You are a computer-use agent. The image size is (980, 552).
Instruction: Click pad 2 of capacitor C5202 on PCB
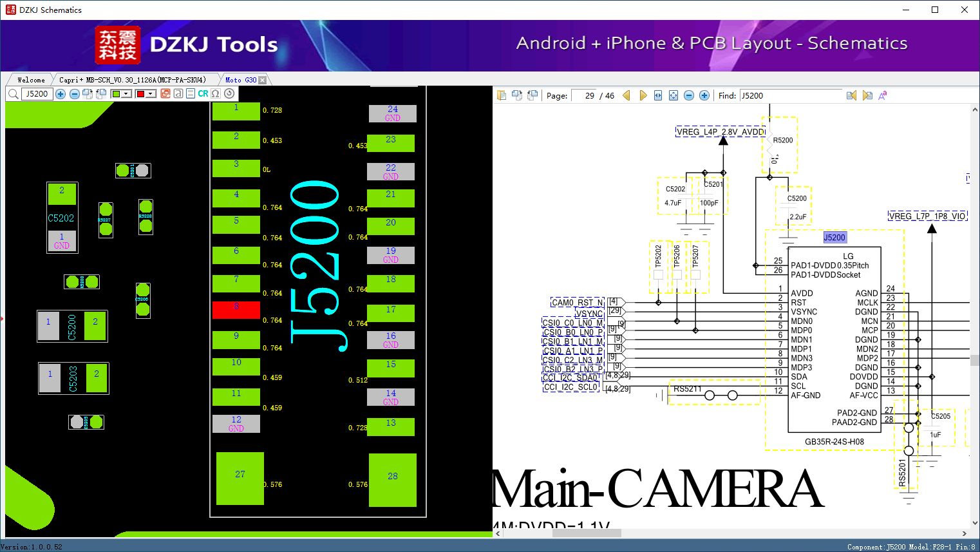point(62,194)
